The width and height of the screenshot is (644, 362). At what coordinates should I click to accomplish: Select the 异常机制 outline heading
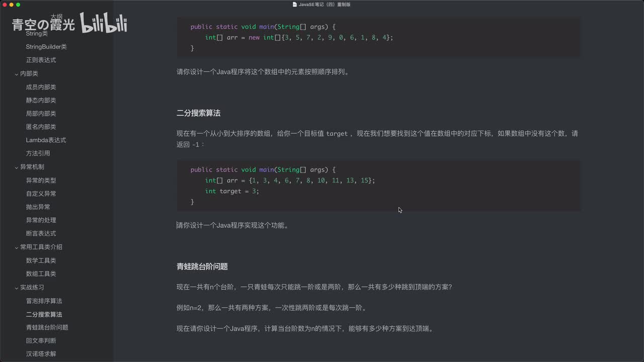click(x=32, y=167)
